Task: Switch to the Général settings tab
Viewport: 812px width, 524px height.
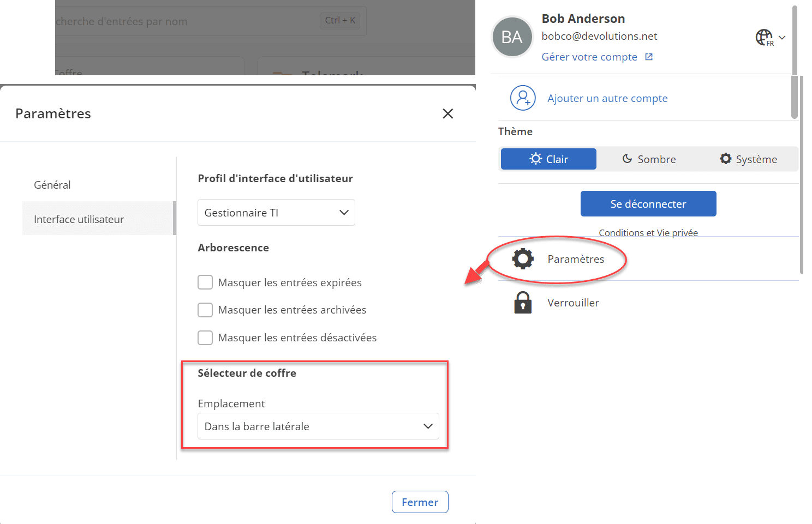Action: click(x=52, y=185)
